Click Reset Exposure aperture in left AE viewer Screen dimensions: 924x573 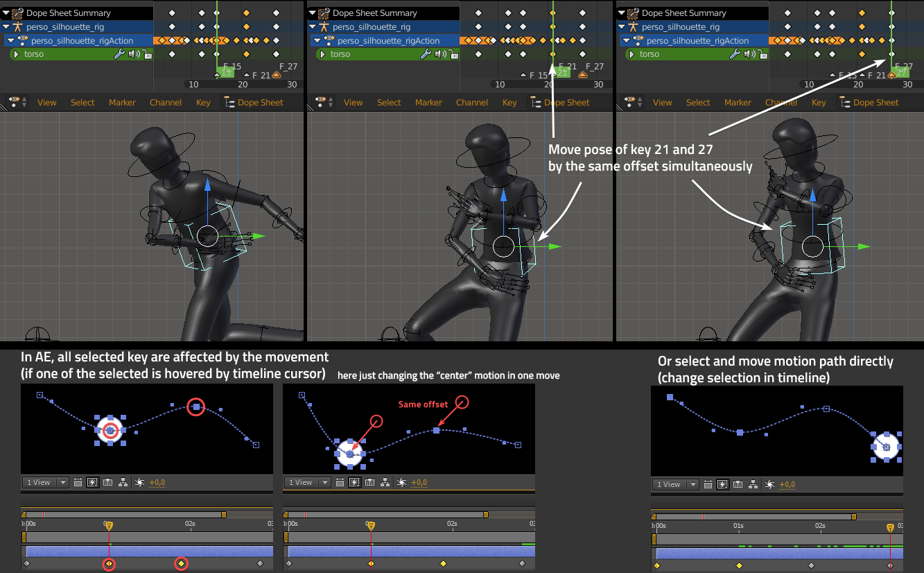139,483
